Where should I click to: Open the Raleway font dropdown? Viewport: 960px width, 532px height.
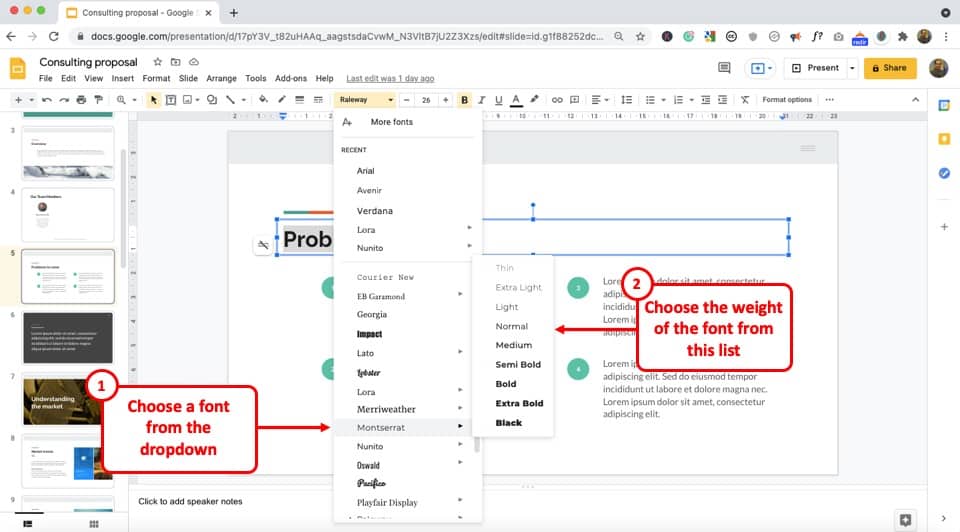pos(365,100)
